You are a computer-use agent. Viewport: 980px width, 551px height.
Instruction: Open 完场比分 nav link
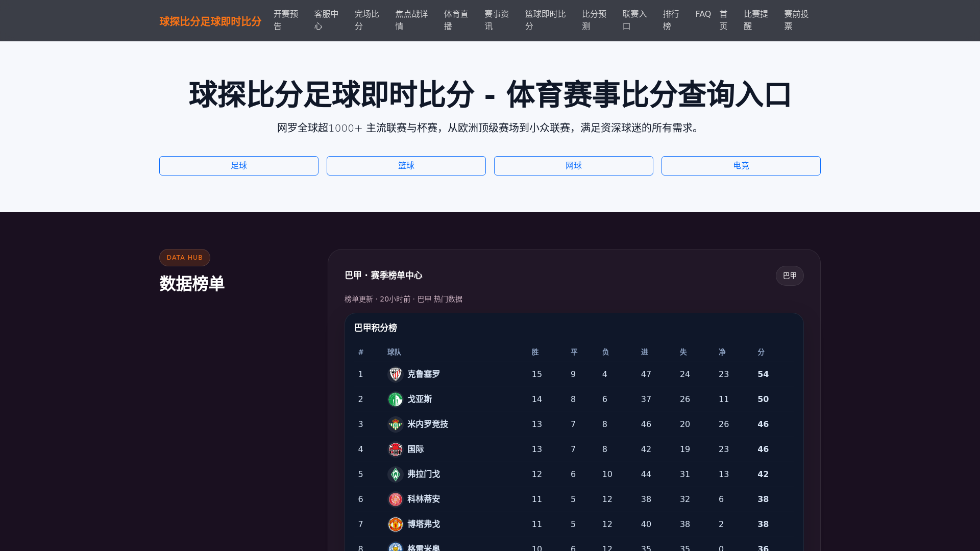[367, 20]
